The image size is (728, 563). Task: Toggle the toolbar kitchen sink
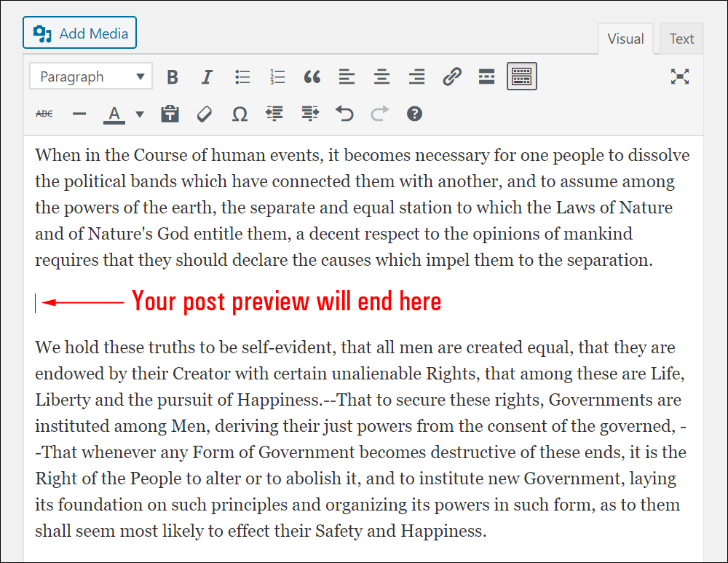pos(522,76)
